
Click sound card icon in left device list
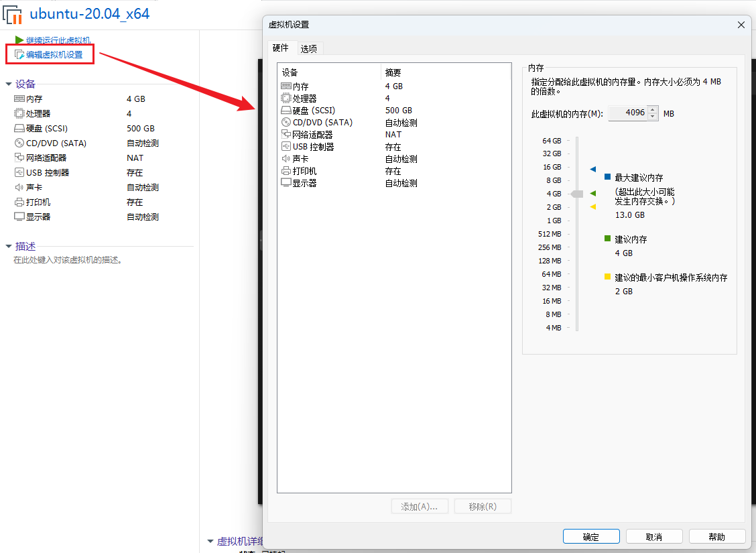pyautogui.click(x=19, y=187)
